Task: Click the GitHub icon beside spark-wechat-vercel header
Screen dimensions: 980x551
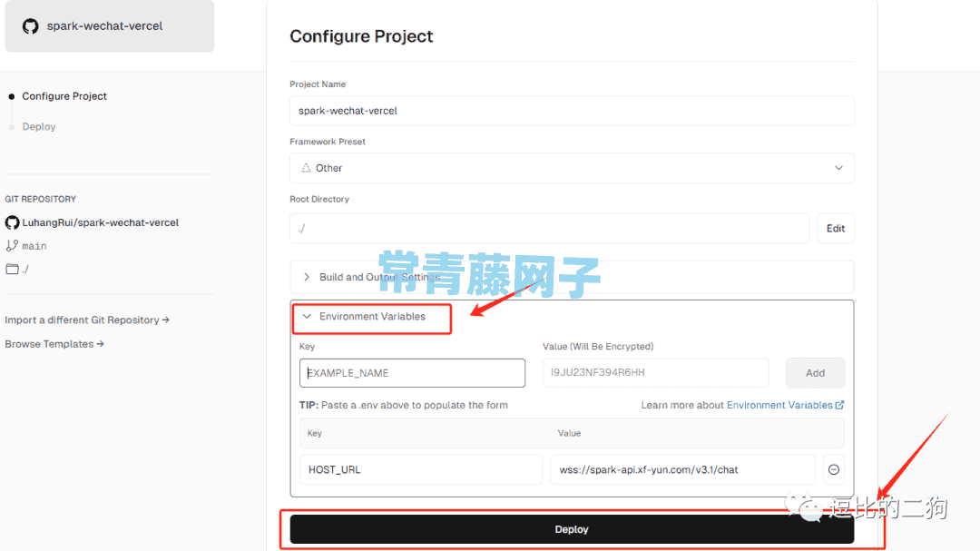Action: click(x=30, y=26)
